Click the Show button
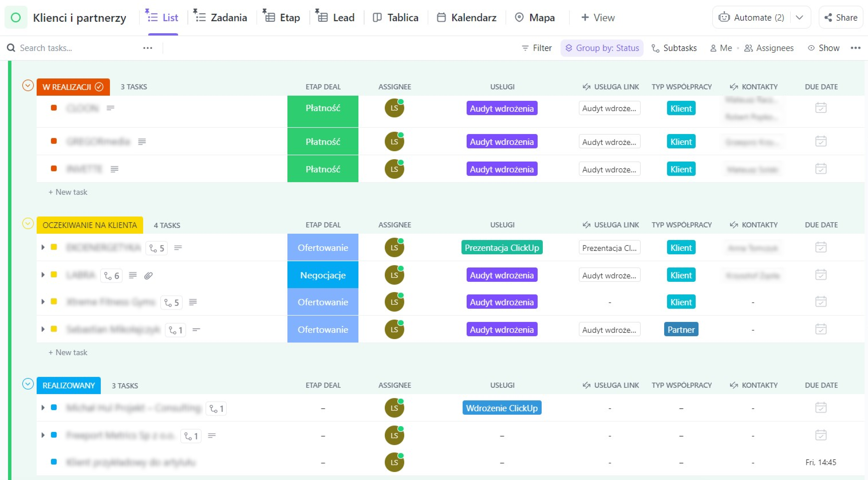This screenshot has width=868, height=480. click(824, 48)
